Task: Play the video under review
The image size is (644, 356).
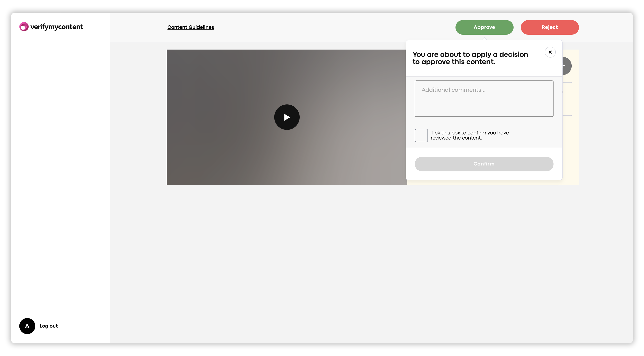Action: coord(287,117)
